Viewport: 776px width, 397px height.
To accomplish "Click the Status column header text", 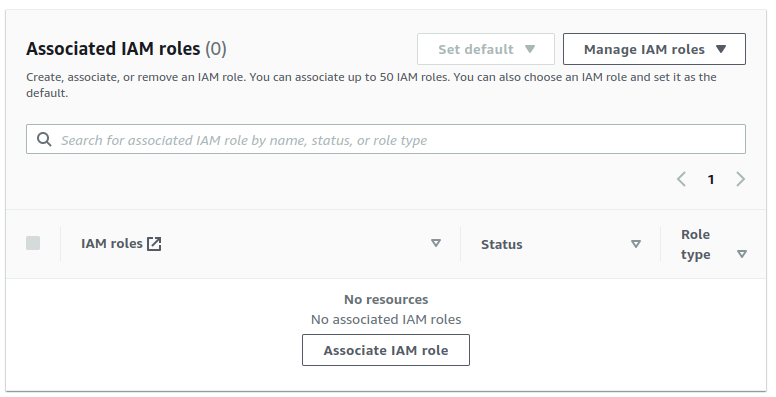I will click(501, 245).
